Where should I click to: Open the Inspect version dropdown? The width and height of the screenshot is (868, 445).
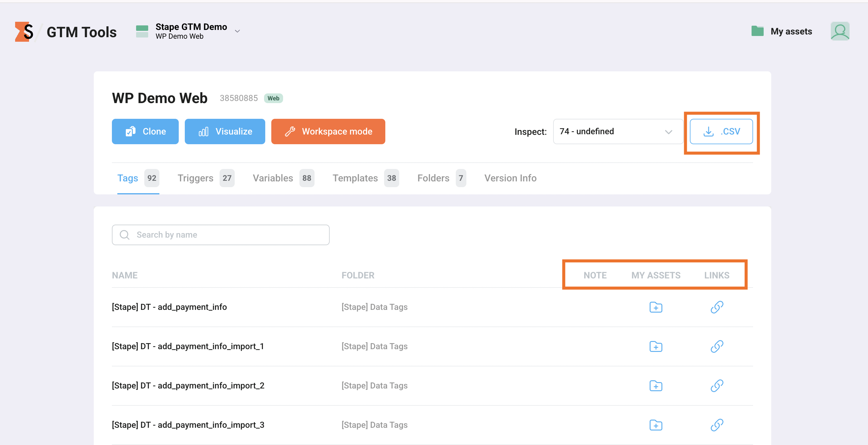(618, 132)
